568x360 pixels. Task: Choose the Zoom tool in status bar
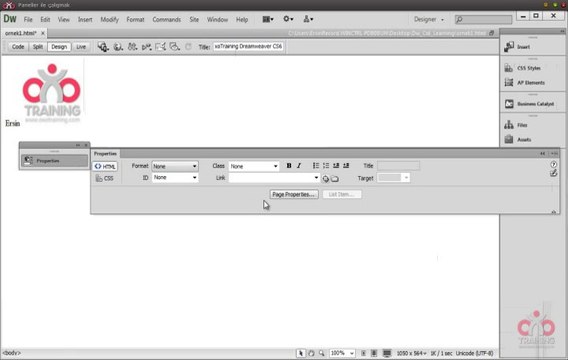pos(322,353)
